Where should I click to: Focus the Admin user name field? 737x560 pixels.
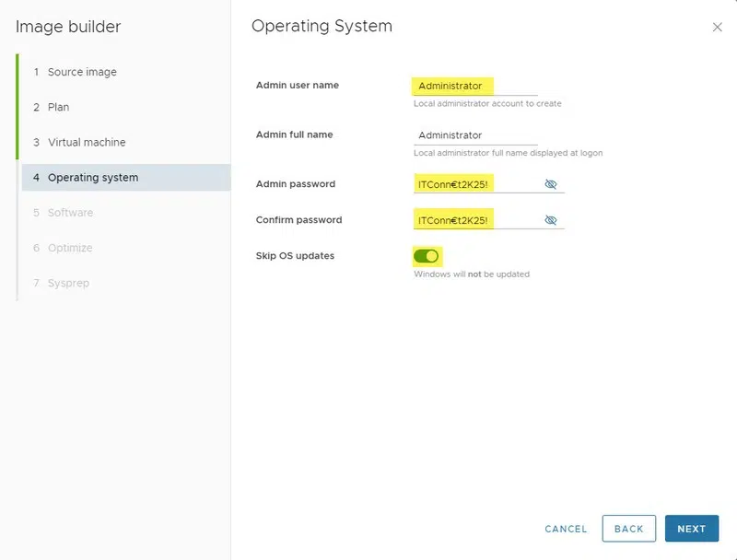(474, 86)
